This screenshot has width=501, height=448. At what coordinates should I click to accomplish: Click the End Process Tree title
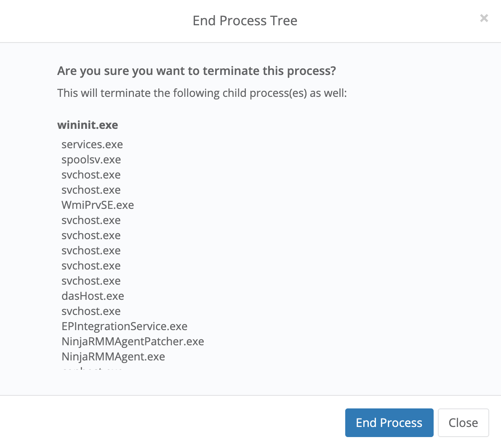(245, 21)
